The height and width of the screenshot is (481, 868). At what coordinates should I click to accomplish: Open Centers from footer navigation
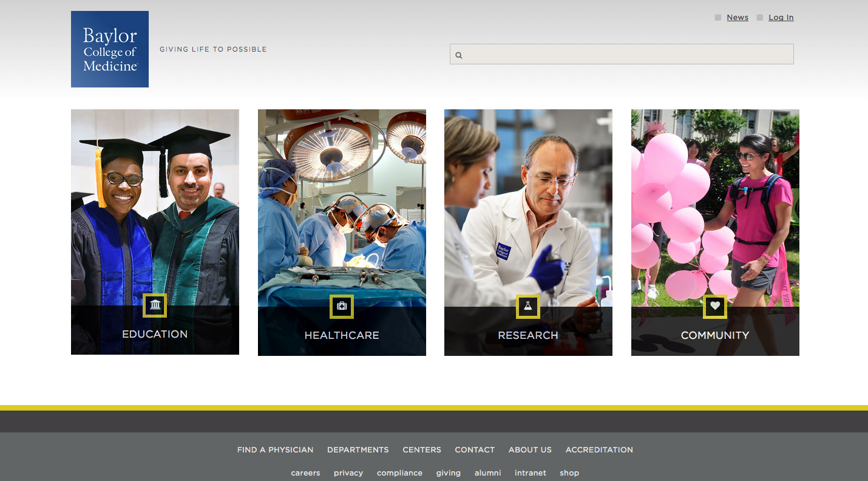pyautogui.click(x=422, y=450)
